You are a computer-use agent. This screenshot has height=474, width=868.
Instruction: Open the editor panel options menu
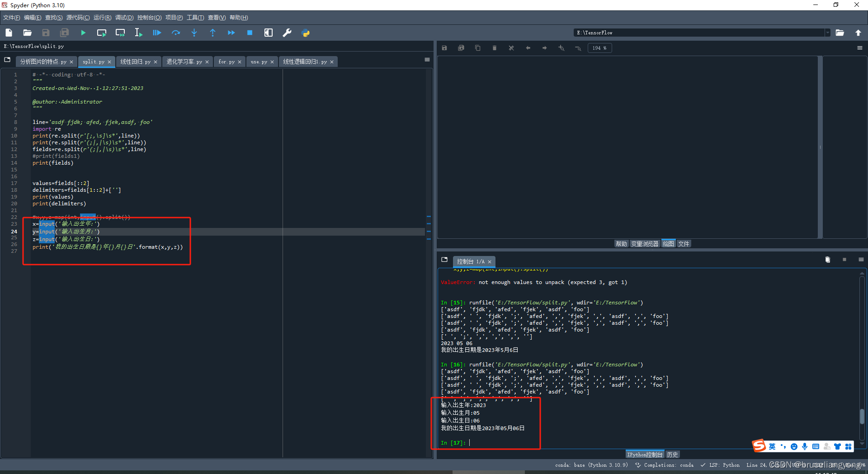[427, 59]
